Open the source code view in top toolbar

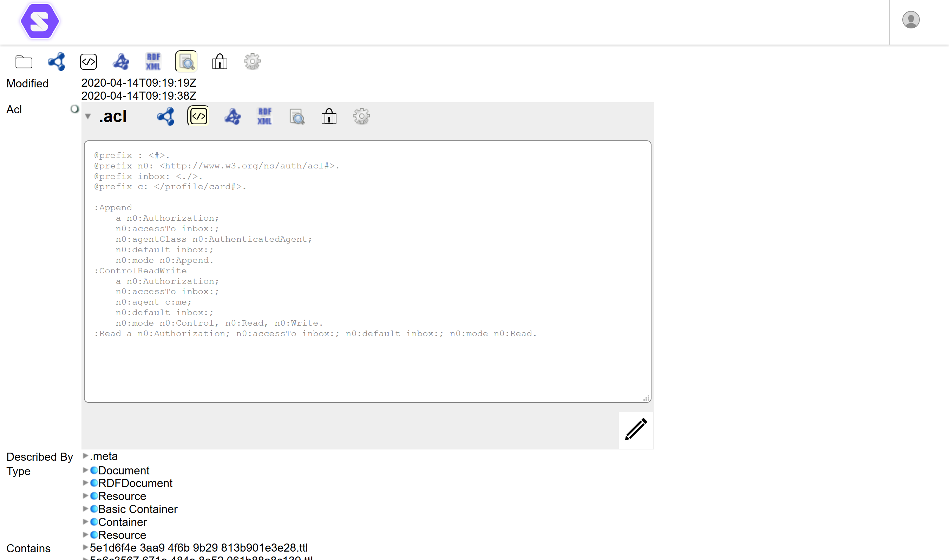pyautogui.click(x=89, y=61)
